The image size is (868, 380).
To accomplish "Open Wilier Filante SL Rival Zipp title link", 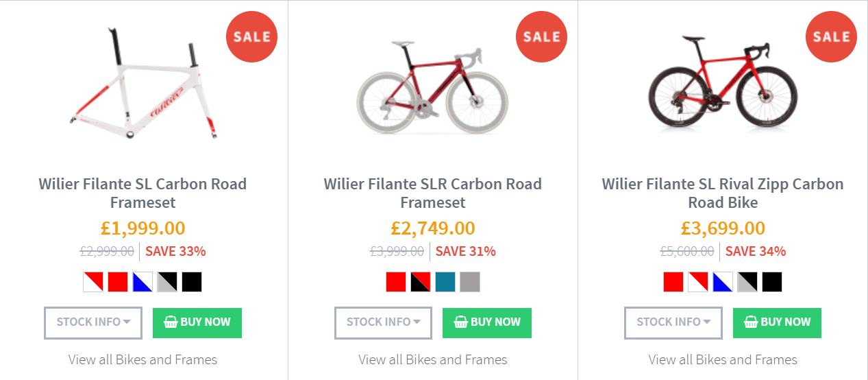I will pyautogui.click(x=723, y=193).
